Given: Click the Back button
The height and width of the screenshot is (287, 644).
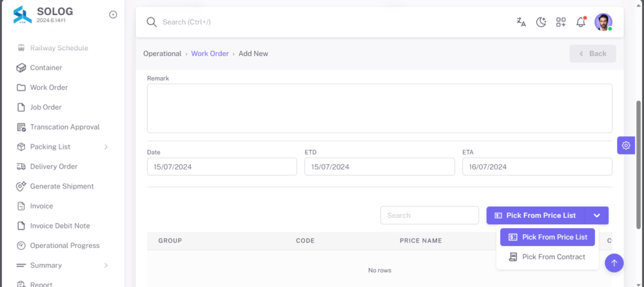Looking at the screenshot, I should [x=592, y=54].
